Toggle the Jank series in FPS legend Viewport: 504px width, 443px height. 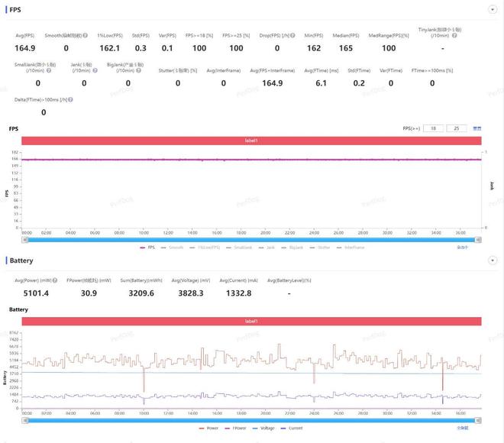269,247
